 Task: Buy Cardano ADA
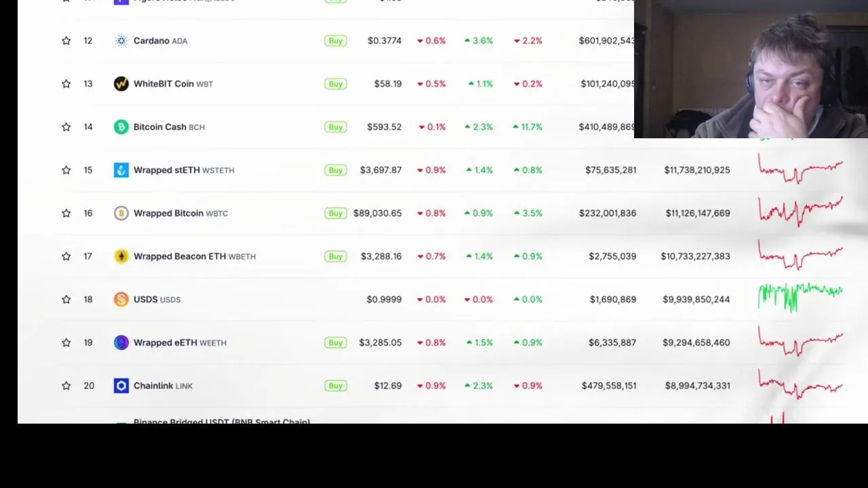(336, 41)
